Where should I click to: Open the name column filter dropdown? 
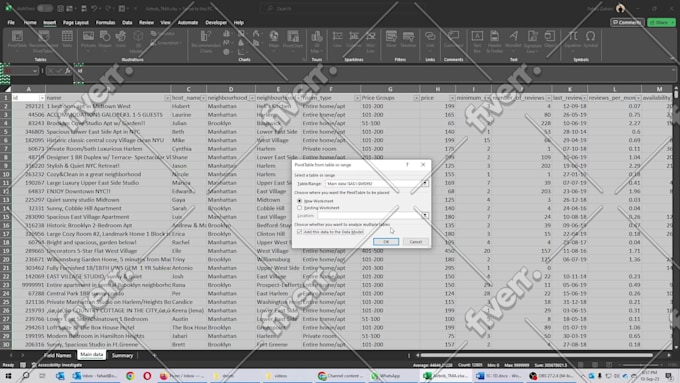tap(167, 98)
